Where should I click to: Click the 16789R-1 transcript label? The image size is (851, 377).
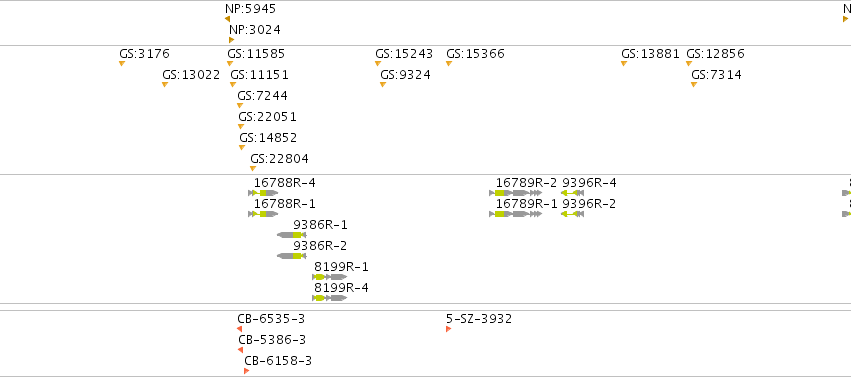[526, 204]
